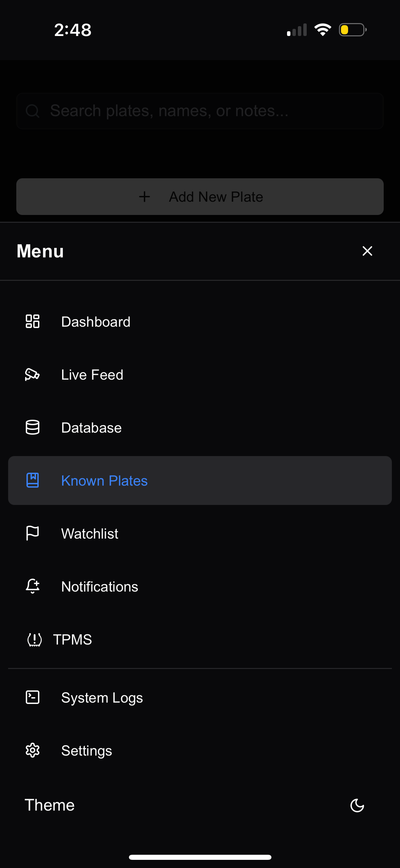
Task: Click the Notifications bell icon
Action: [33, 586]
